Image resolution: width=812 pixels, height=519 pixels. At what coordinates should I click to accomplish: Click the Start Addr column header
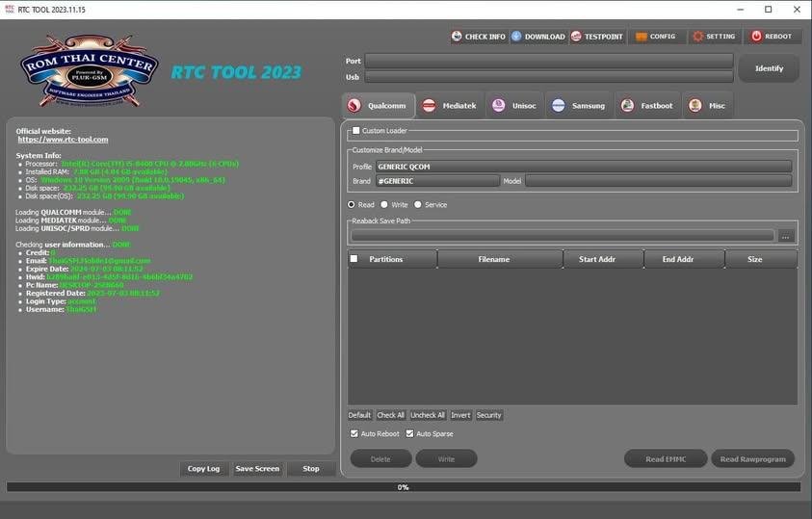(603, 259)
